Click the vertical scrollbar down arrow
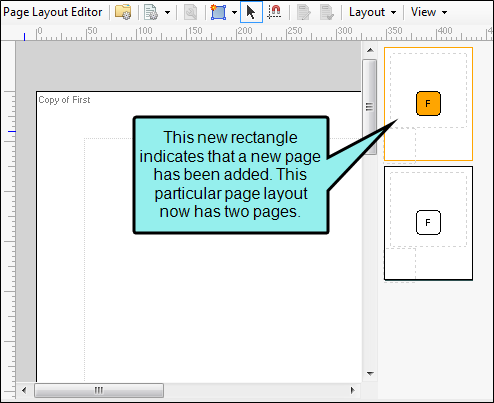 coord(370,374)
